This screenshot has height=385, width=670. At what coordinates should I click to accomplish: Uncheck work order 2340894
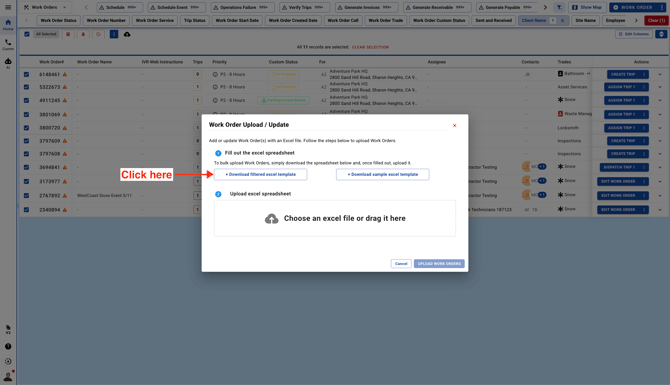coord(26,210)
